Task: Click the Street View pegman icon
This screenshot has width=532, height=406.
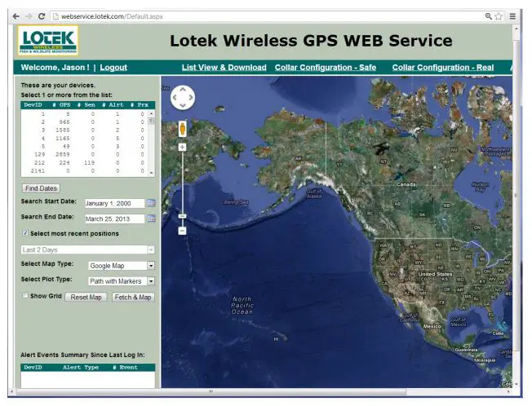Action: click(183, 129)
